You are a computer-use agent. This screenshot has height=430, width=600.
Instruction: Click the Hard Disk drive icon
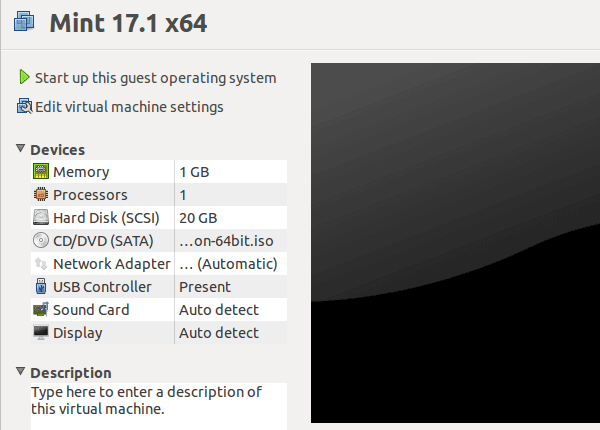coord(41,217)
